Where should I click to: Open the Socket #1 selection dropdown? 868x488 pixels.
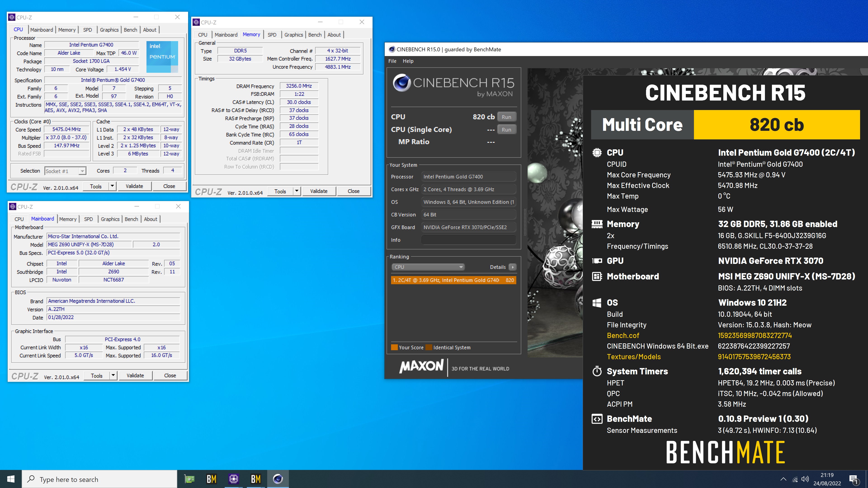pos(65,171)
